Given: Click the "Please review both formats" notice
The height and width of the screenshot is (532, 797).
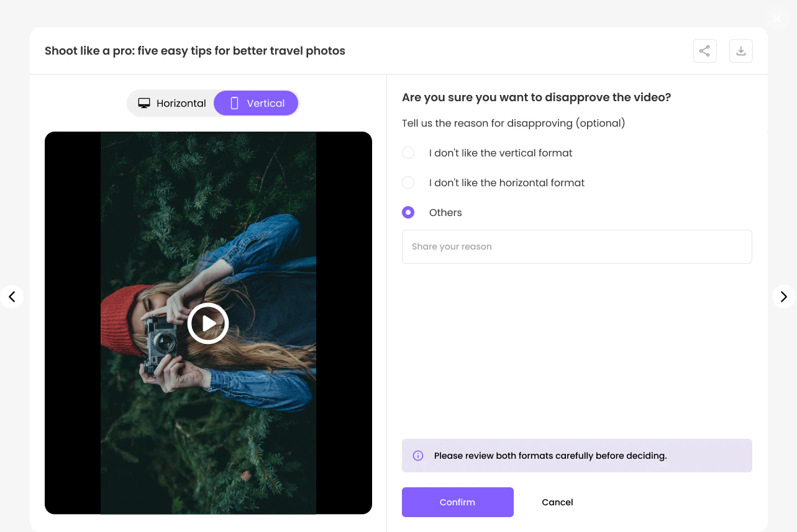Looking at the screenshot, I should 577,456.
